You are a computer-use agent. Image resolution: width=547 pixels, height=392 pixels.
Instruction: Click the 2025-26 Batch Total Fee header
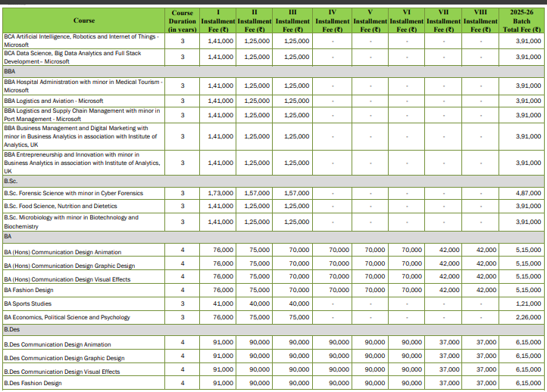click(521, 21)
